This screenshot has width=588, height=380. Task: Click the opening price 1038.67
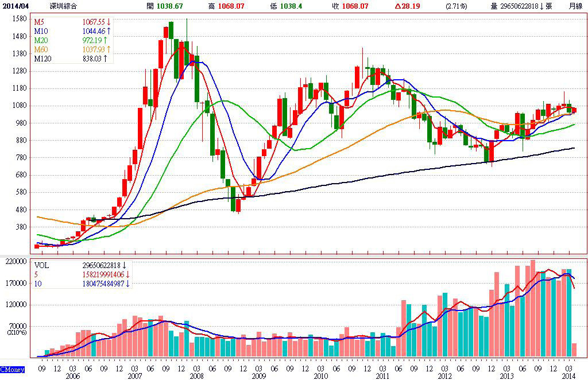point(169,6)
